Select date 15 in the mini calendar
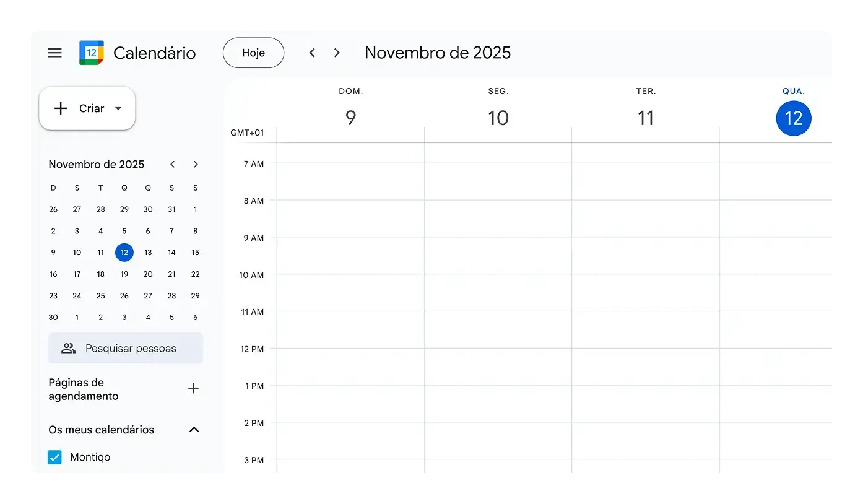Screen dimensions: 863x504 195,253
